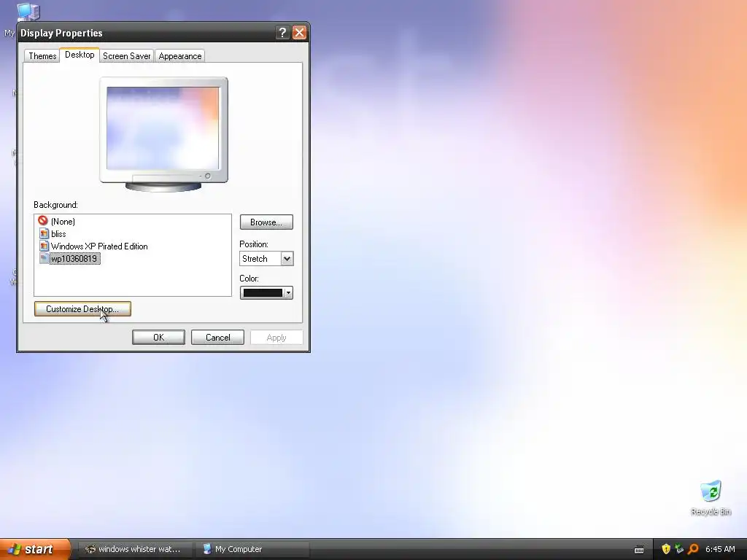This screenshot has width=747, height=560.
Task: Select the My Computer desktop icon
Action: [28, 12]
